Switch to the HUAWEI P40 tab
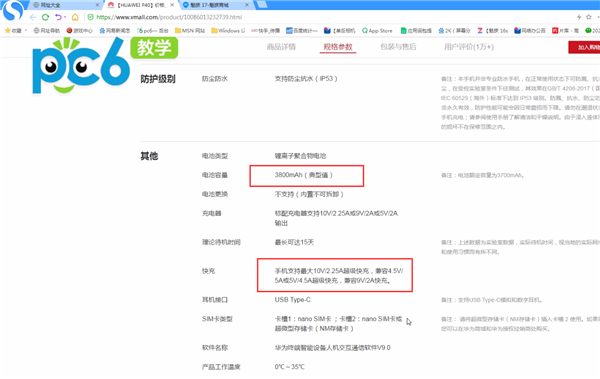Viewport: 600px width, 379px height. 141,5
